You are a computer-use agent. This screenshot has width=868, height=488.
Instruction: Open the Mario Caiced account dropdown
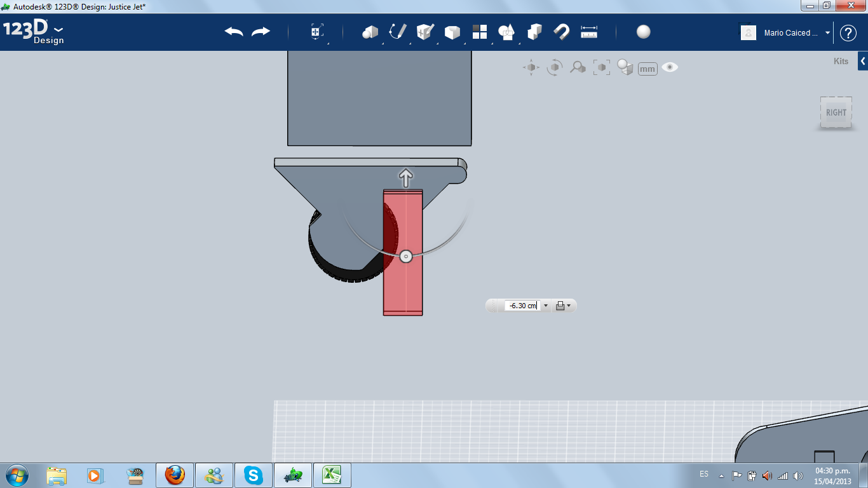pos(827,33)
